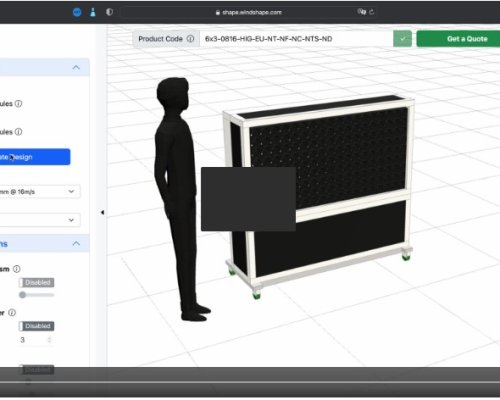Click the green caster wheel at the model's front corner
500x400 pixels.
[256, 295]
